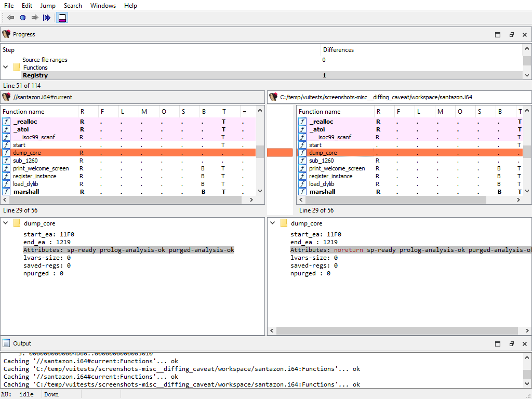Click the forward arrow toolbar icon

pos(35,18)
